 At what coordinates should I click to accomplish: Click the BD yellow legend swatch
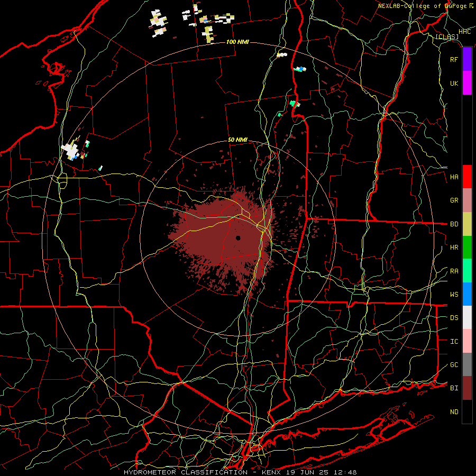click(467, 224)
